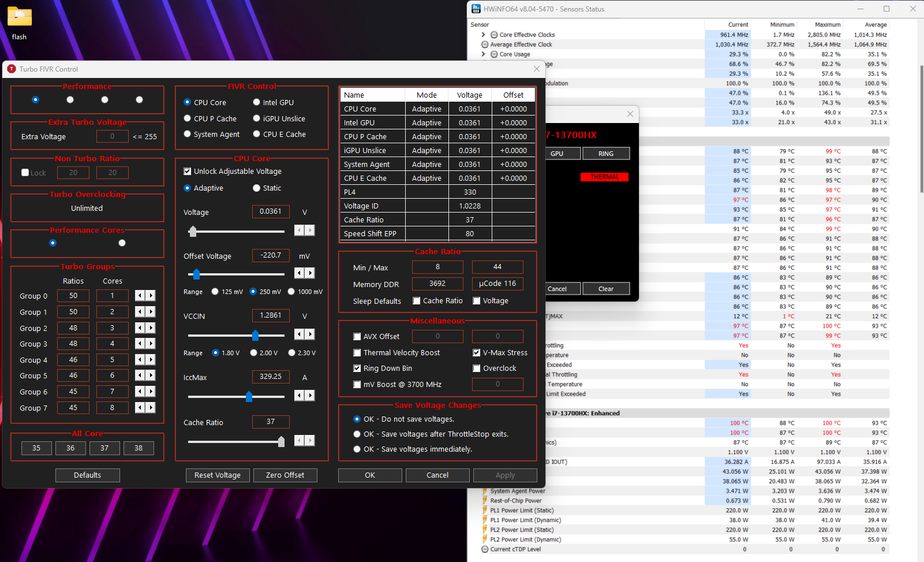Choose OK - Save voltages immediately
Viewport: 924px width, 562px height.
point(357,449)
